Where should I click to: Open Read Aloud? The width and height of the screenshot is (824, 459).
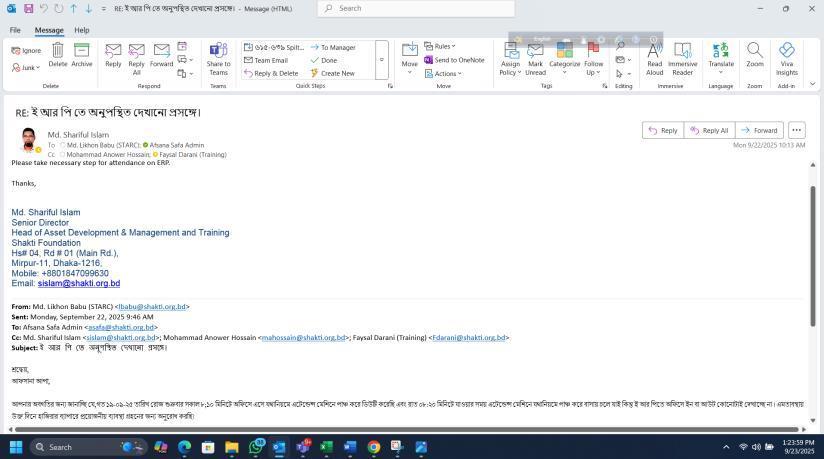(654, 58)
